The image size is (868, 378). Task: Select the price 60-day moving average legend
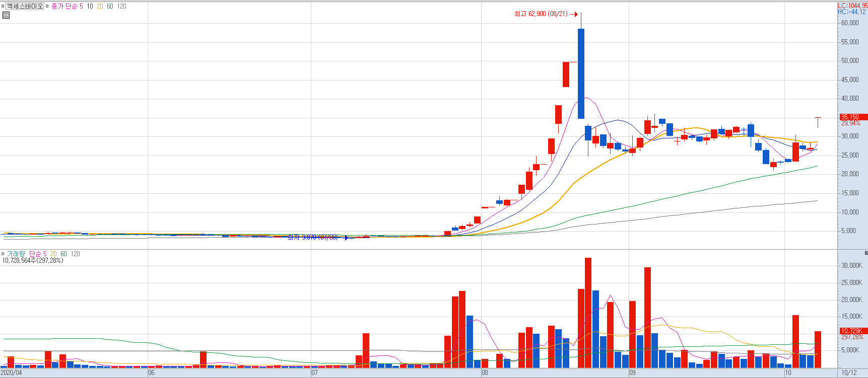(x=110, y=7)
